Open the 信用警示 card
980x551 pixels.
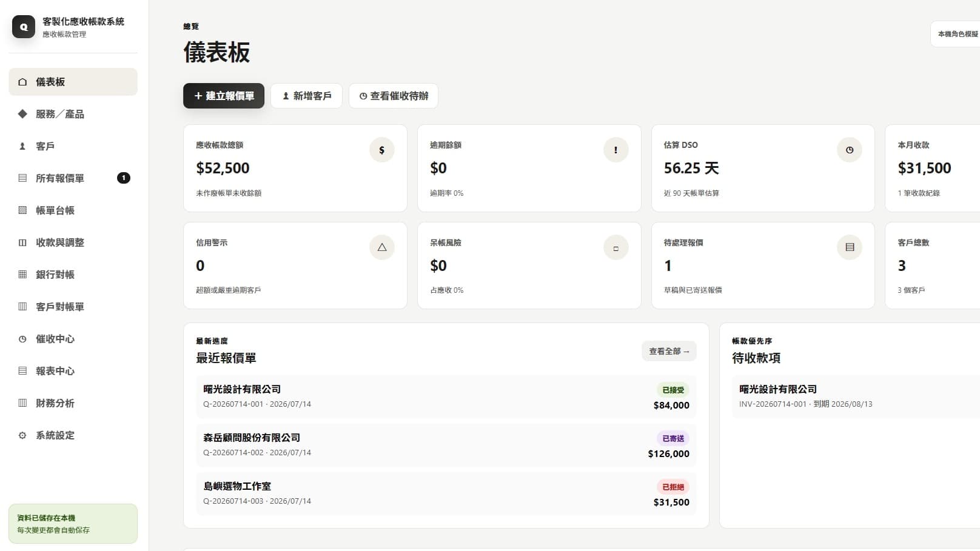click(x=295, y=265)
